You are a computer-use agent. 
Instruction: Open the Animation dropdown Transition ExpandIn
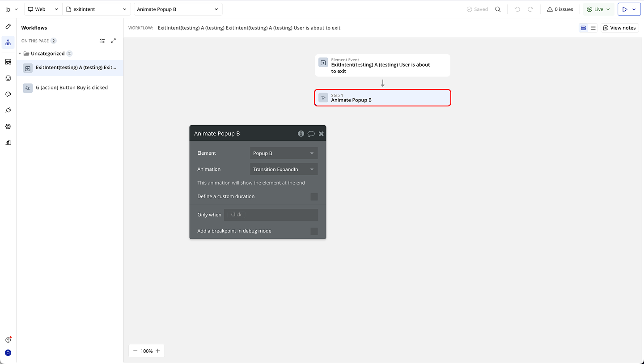284,169
